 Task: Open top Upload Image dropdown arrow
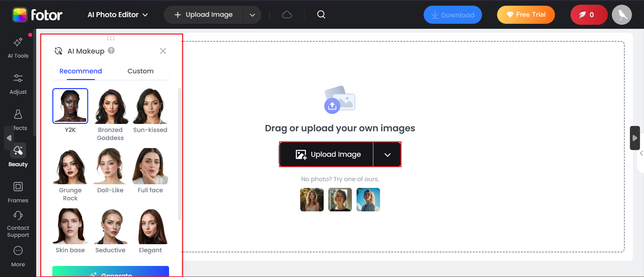[252, 15]
